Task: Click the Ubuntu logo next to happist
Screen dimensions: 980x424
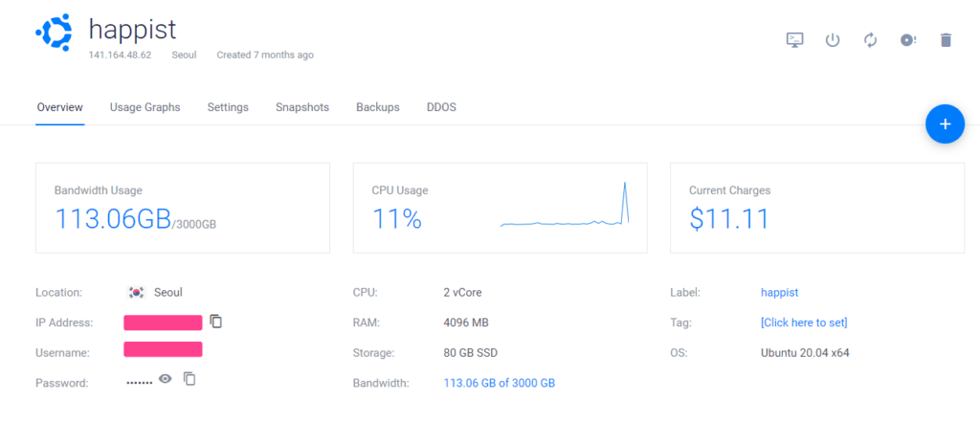Action: click(54, 33)
